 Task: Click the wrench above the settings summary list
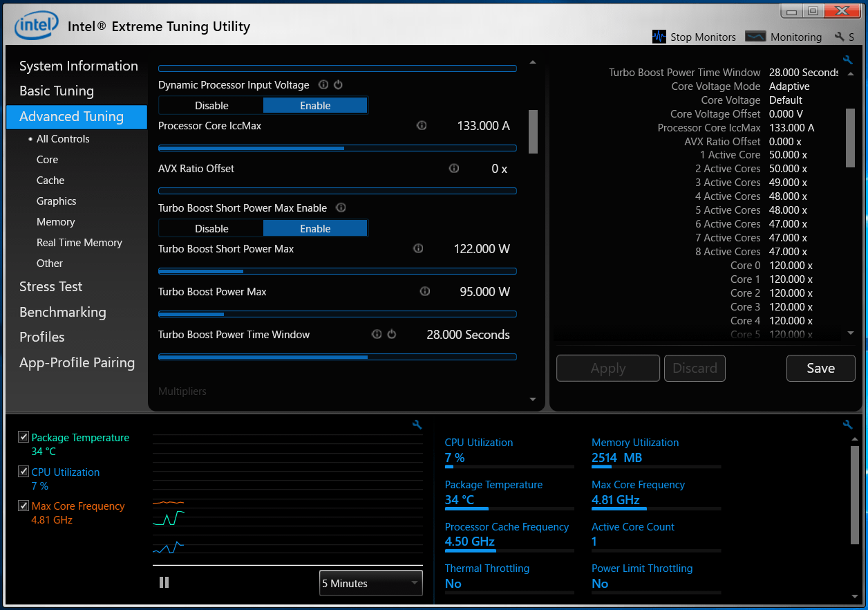[848, 60]
